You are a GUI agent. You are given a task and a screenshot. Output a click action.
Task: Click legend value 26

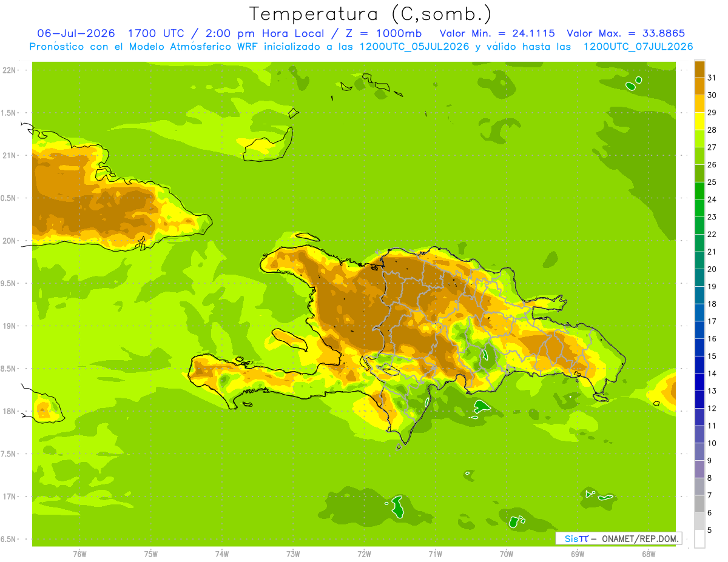tap(712, 165)
